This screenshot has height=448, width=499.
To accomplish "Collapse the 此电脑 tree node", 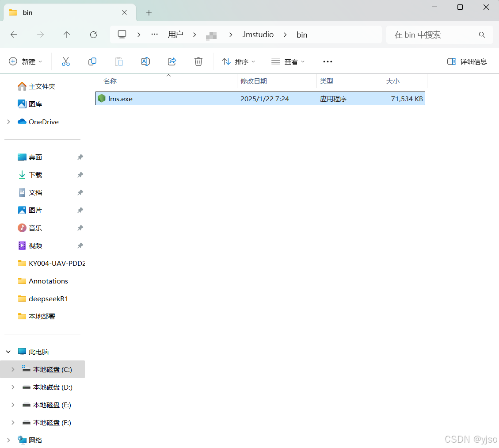I will pyautogui.click(x=8, y=352).
